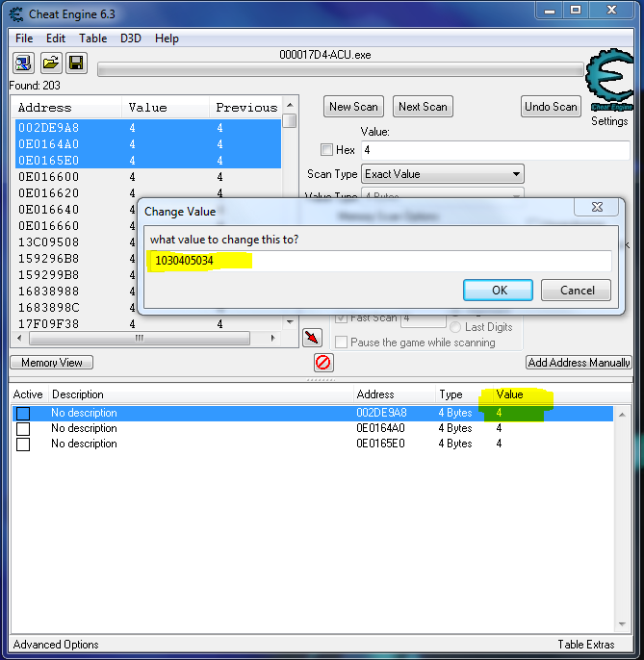The image size is (644, 660).
Task: Click the scan progress bar
Action: pyautogui.click(x=341, y=70)
